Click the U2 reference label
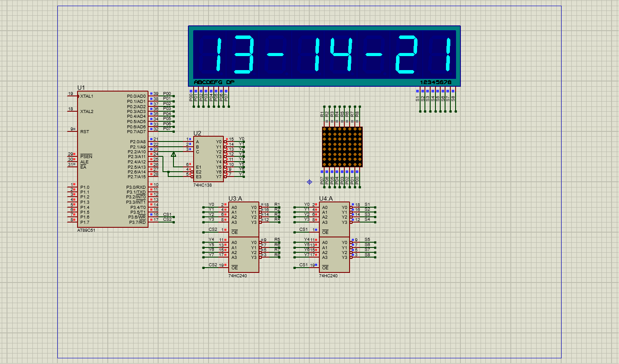Screen dimensions: 619x364 pyautogui.click(x=198, y=133)
